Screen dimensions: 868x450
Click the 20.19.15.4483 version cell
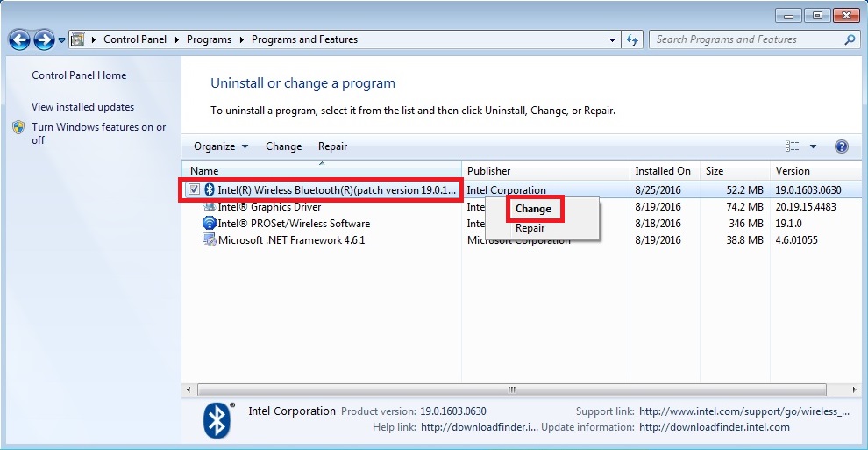click(x=806, y=206)
